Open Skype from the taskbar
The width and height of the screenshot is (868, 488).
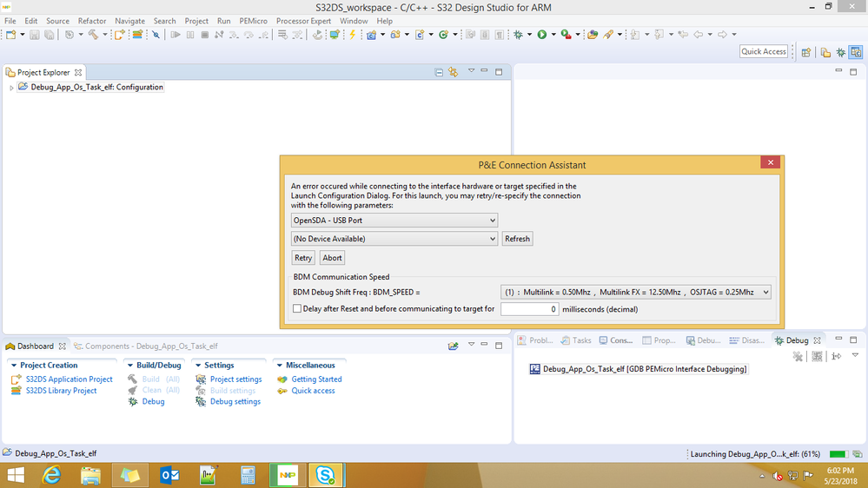pos(326,475)
